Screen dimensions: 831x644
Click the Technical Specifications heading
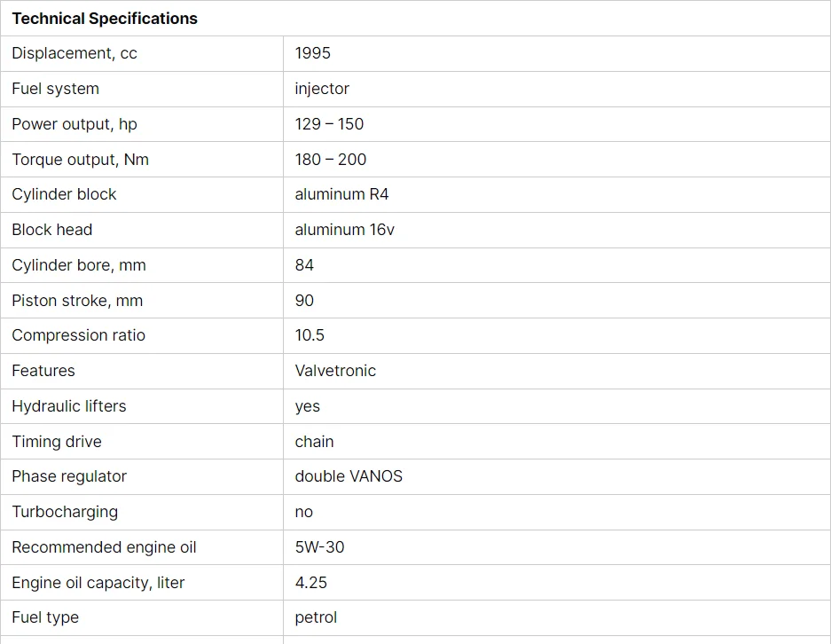(x=105, y=19)
